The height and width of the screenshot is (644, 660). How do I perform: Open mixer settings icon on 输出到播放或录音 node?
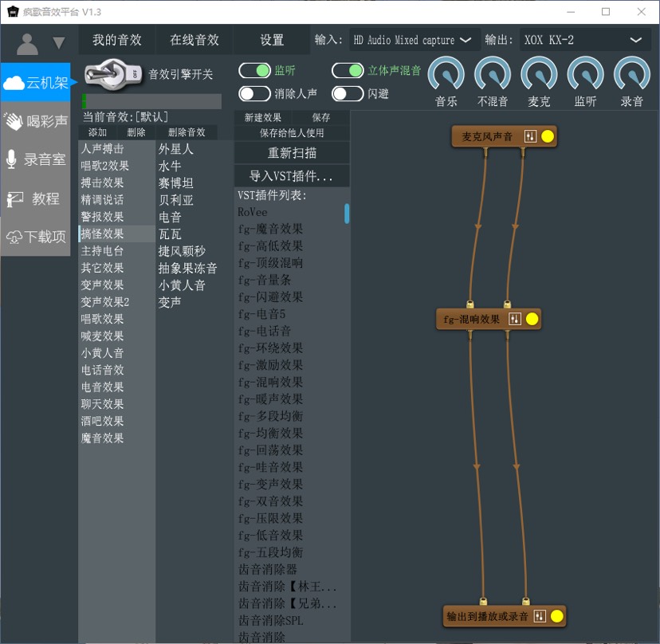click(540, 617)
